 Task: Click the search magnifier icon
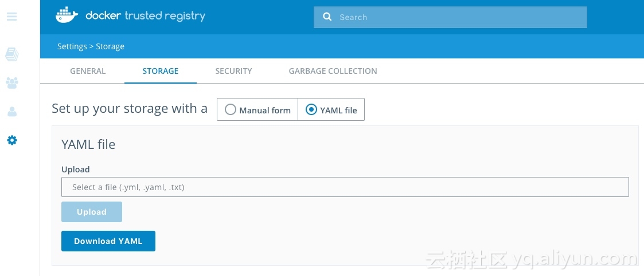[327, 17]
